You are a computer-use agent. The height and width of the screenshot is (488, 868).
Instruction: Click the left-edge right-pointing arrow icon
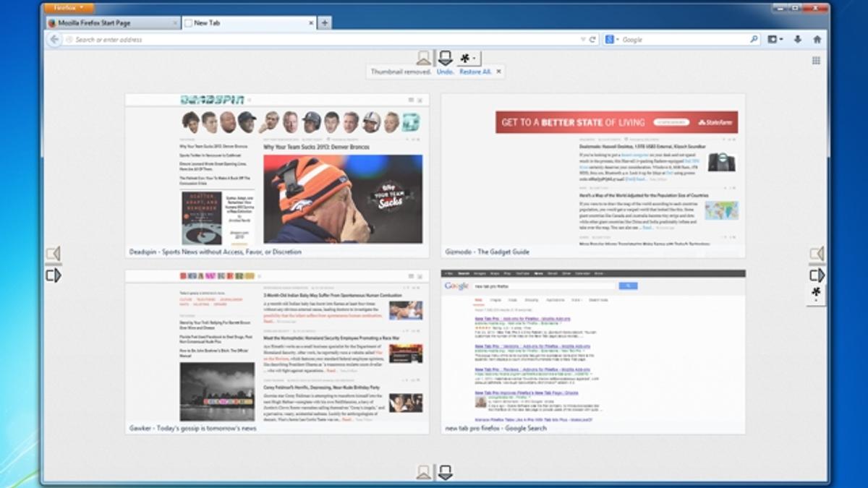53,275
